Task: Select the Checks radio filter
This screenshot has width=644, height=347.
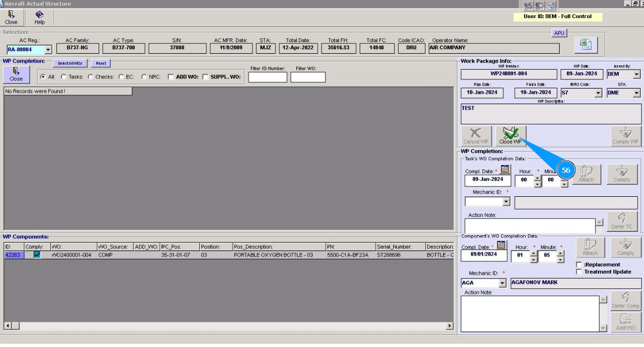Action: tap(90, 77)
